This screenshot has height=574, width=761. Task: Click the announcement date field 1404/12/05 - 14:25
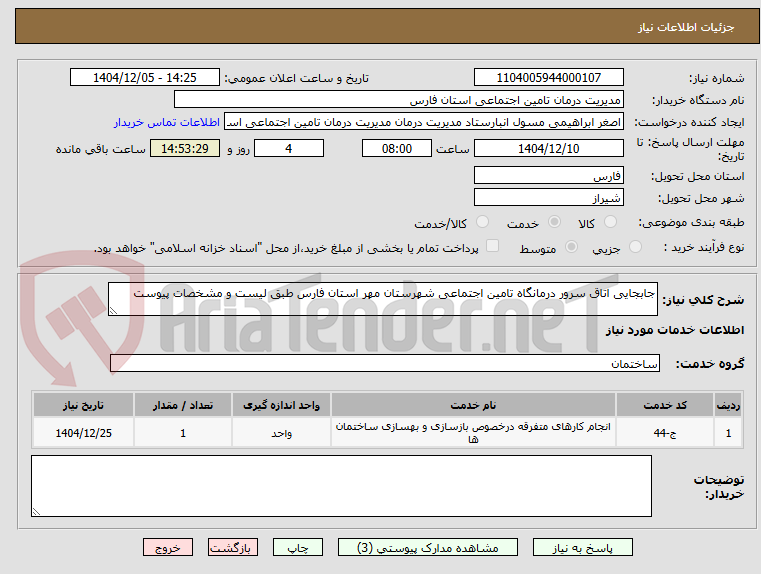(x=145, y=78)
